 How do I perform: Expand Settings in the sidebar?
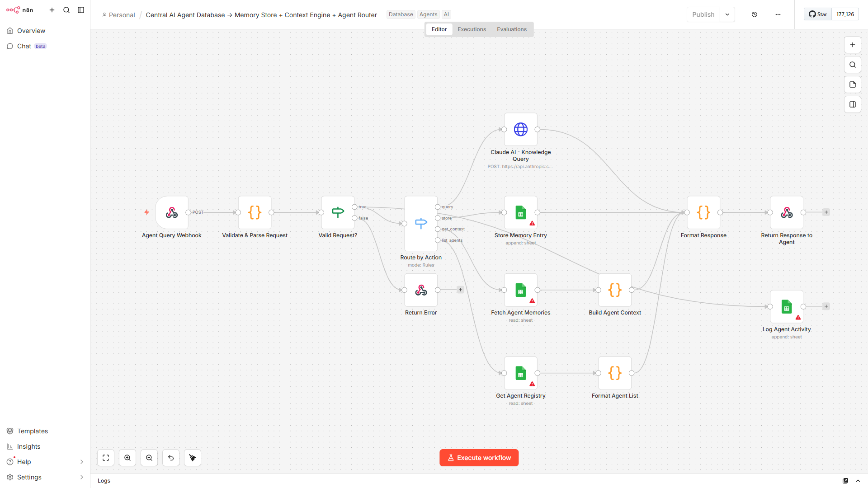[29, 477]
